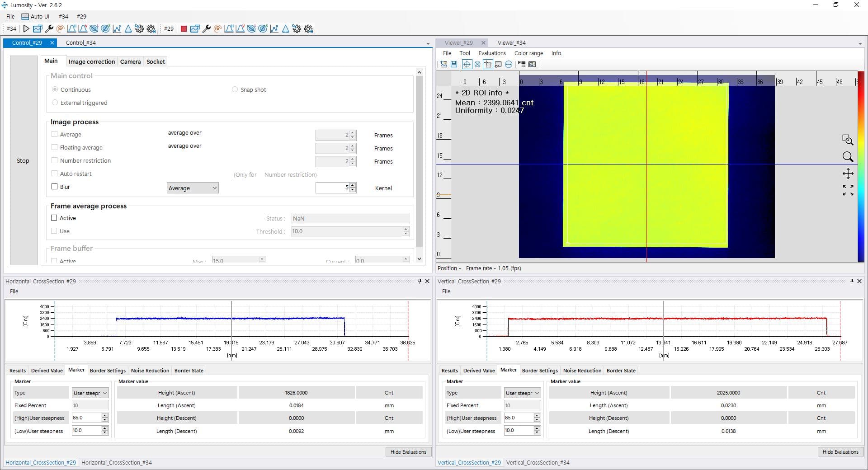
Task: Enable the Floating average checkbox
Action: [x=55, y=147]
